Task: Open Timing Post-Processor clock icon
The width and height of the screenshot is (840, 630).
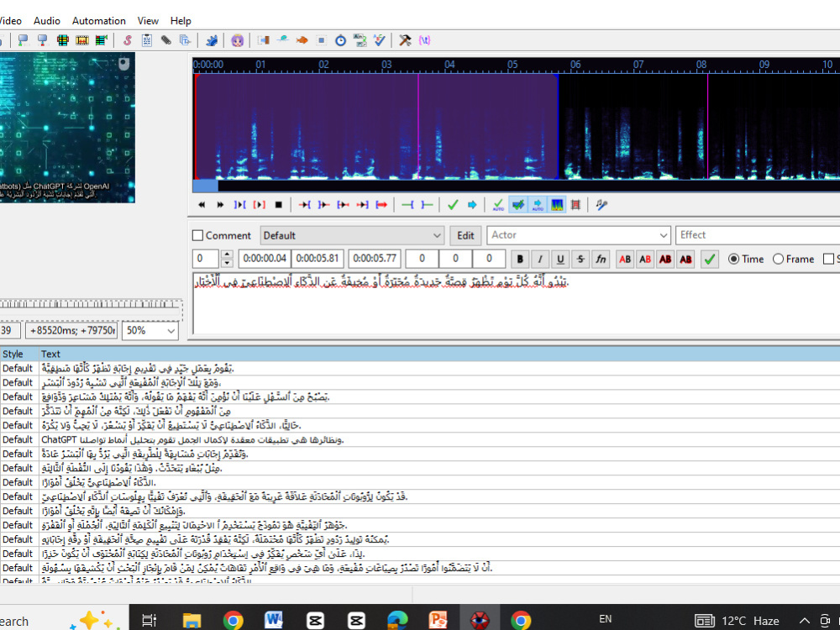Action: point(341,40)
